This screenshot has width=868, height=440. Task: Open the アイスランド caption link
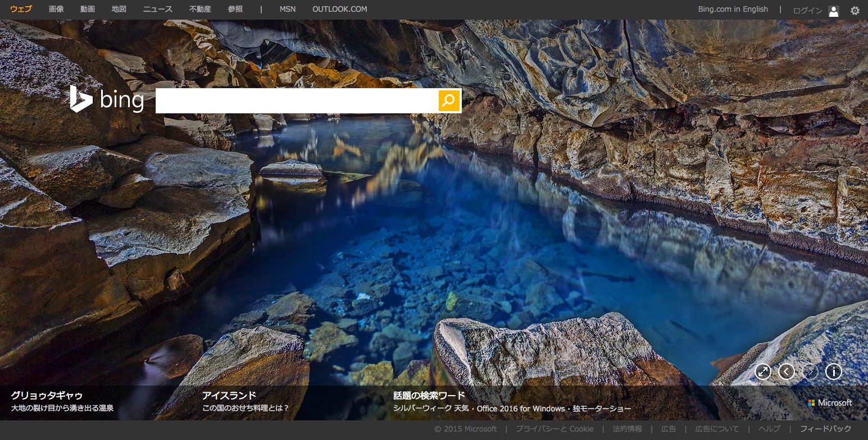(229, 395)
